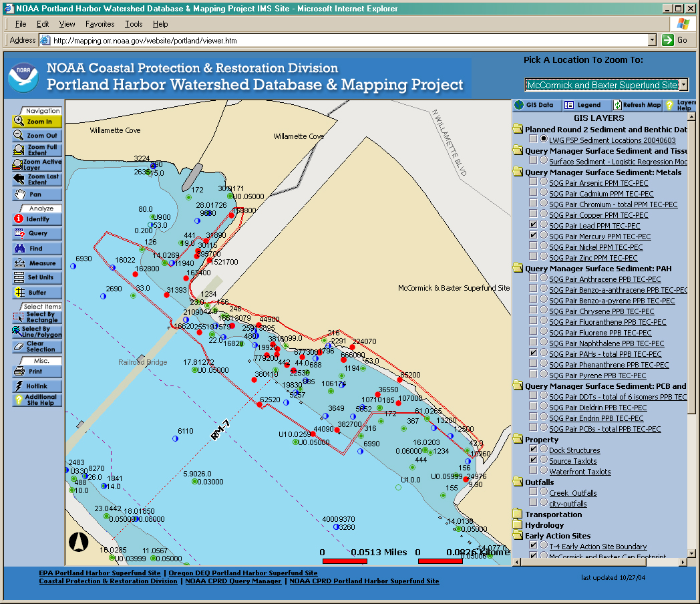This screenshot has width=700, height=604.
Task: Open the Find binoculars tool
Action: point(37,248)
